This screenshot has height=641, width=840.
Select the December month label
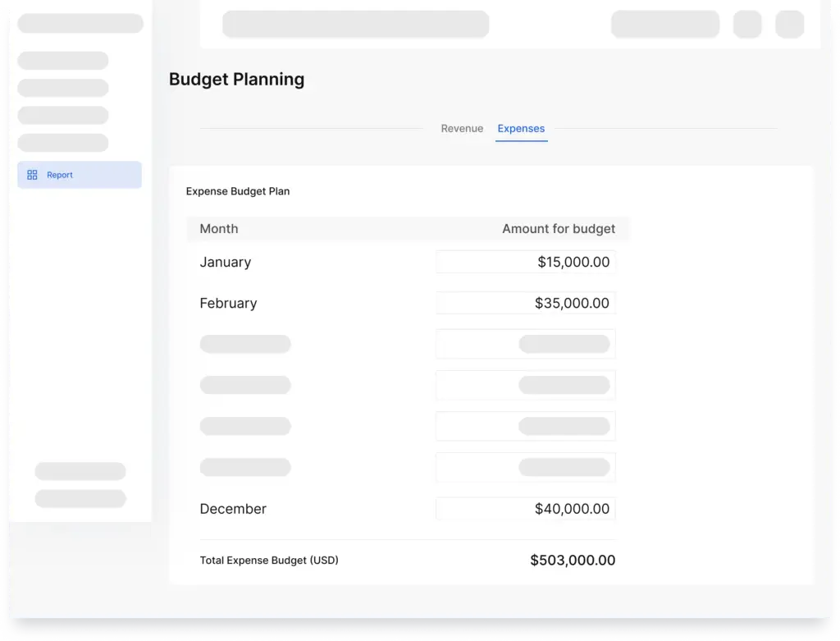[x=233, y=509]
